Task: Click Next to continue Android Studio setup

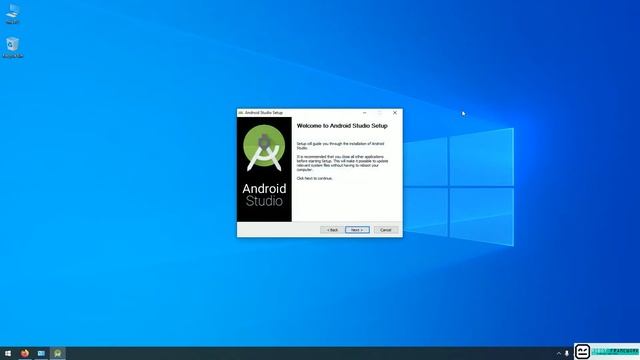Action: [357, 230]
